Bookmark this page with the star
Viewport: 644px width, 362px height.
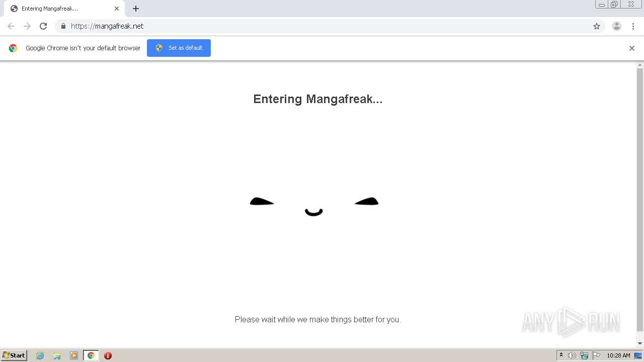pyautogui.click(x=597, y=26)
